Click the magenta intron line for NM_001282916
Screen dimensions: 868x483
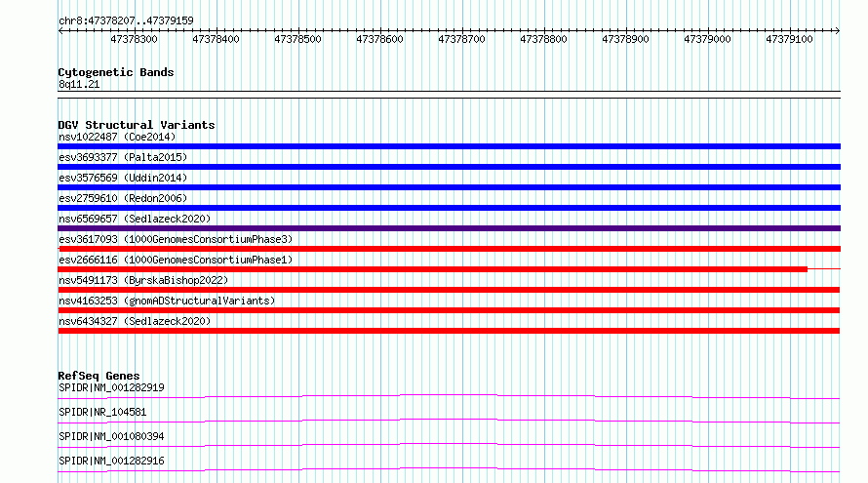click(x=449, y=468)
